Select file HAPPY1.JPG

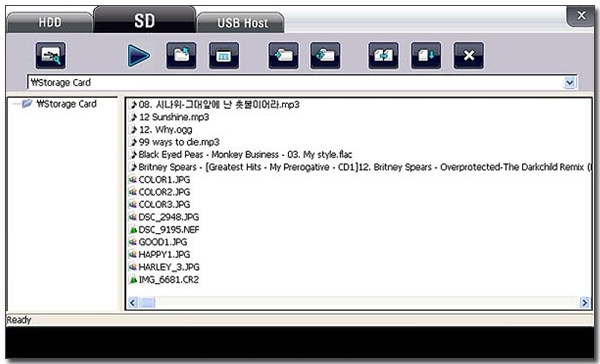pyautogui.click(x=164, y=255)
